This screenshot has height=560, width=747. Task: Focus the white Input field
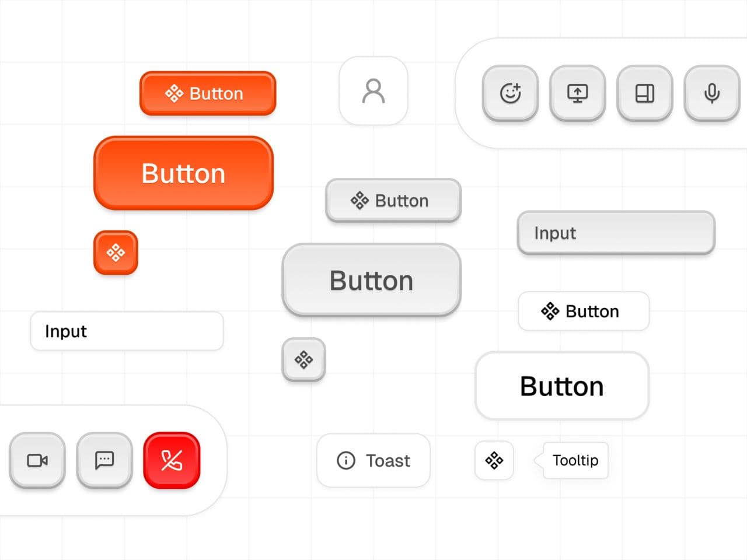[x=127, y=331]
